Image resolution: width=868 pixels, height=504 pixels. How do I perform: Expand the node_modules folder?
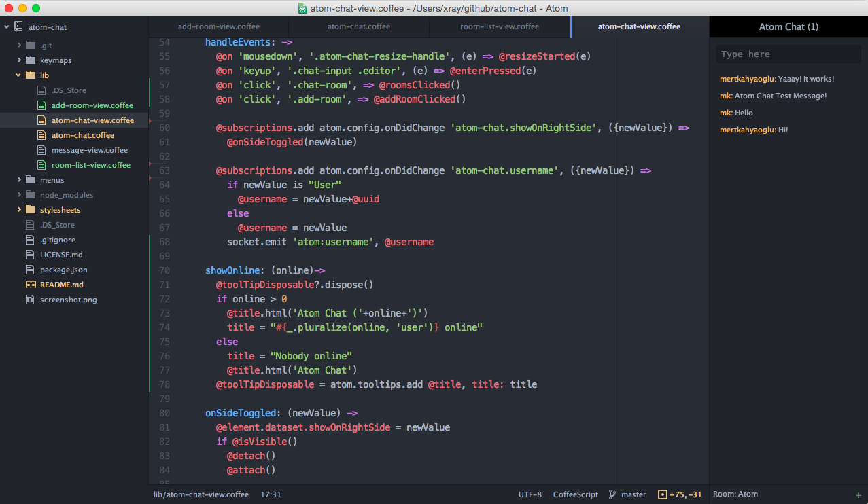click(x=20, y=194)
